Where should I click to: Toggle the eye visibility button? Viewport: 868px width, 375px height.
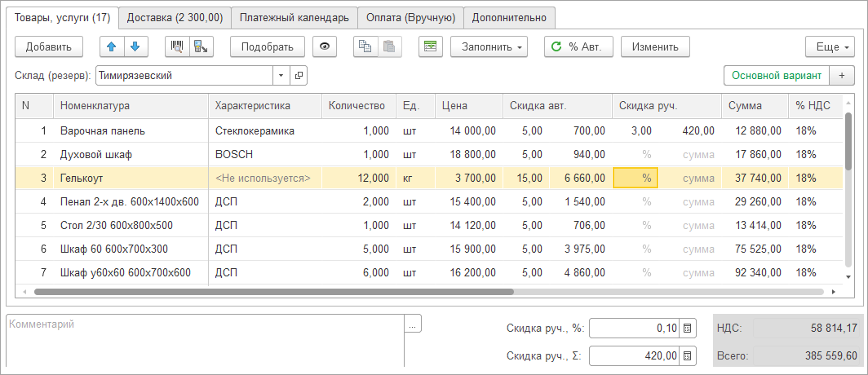coord(325,46)
